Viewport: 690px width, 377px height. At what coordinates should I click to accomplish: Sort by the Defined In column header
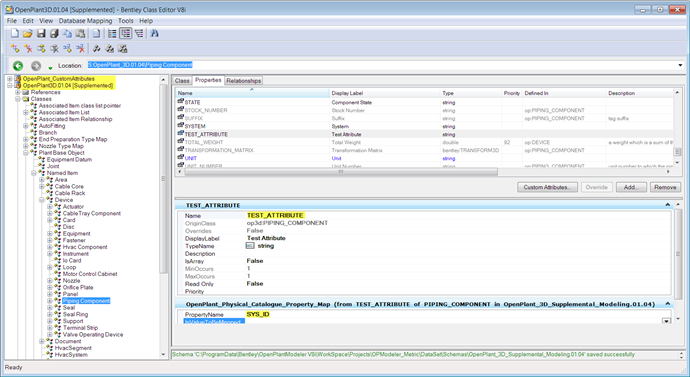click(564, 93)
